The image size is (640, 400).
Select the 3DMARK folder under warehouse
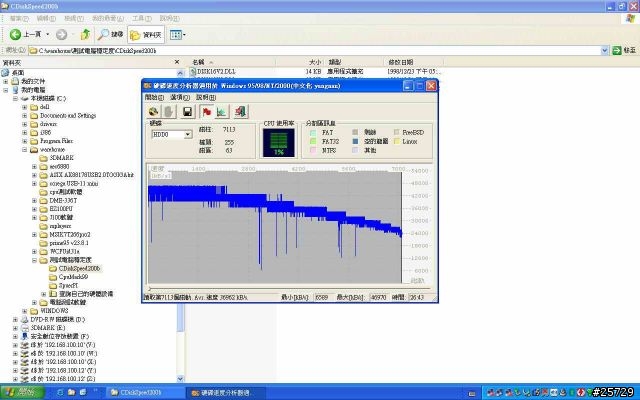click(x=61, y=158)
